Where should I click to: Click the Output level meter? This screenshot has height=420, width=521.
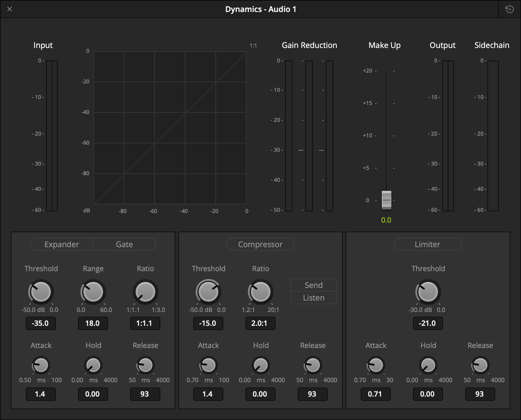point(448,136)
